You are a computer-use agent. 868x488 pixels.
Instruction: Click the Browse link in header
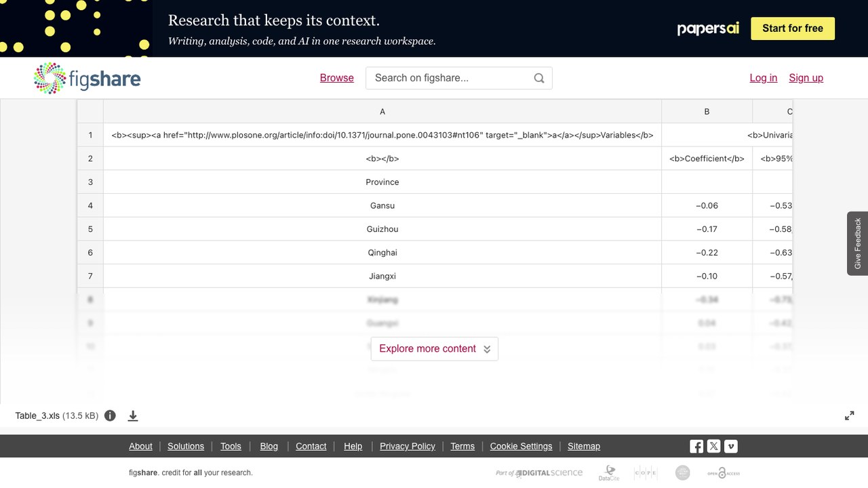[337, 78]
